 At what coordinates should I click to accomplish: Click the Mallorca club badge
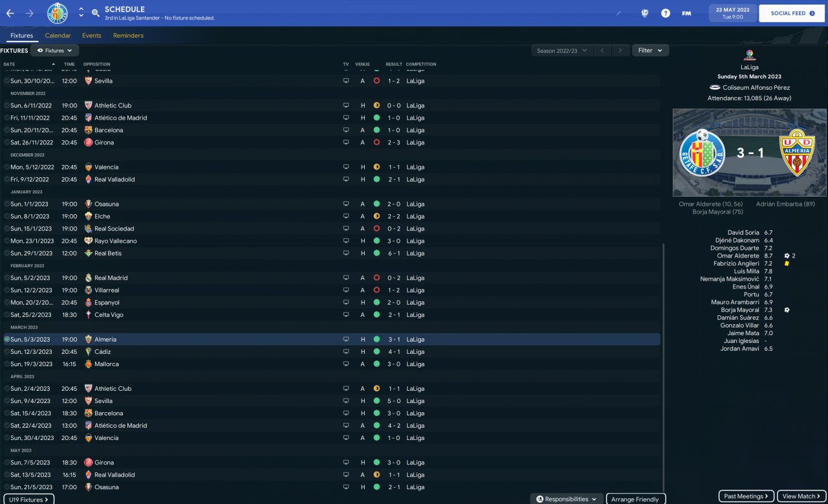[x=89, y=364]
